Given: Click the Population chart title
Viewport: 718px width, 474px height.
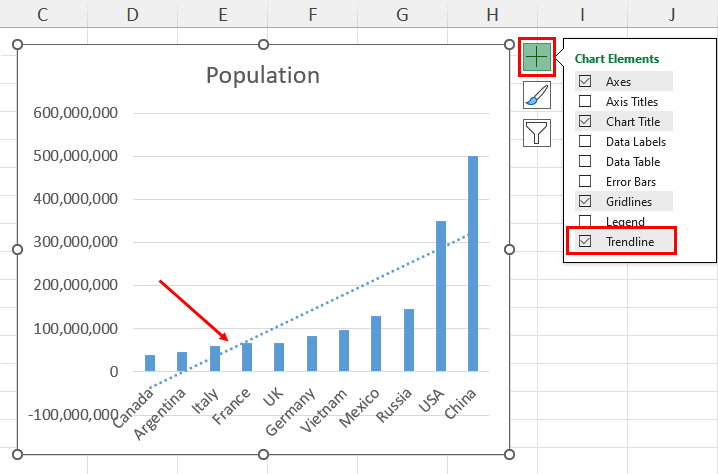Looking at the screenshot, I should (263, 75).
